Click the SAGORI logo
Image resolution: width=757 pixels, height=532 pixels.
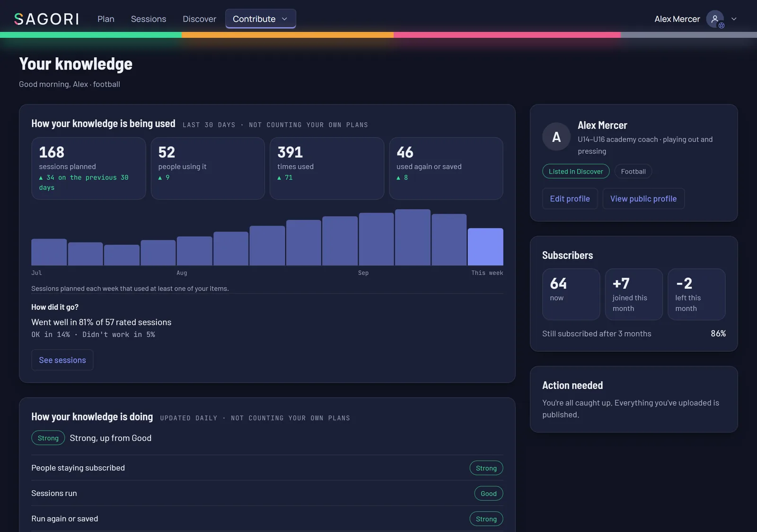click(x=46, y=19)
